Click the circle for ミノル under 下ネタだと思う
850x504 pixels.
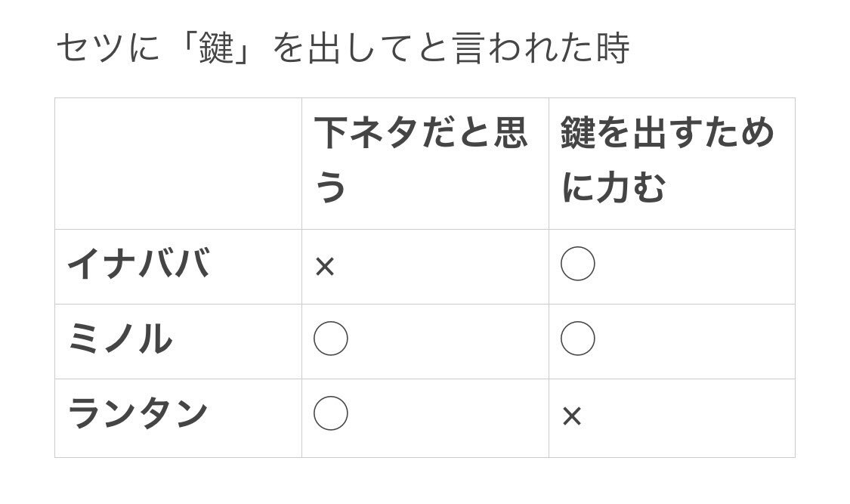[x=331, y=339]
